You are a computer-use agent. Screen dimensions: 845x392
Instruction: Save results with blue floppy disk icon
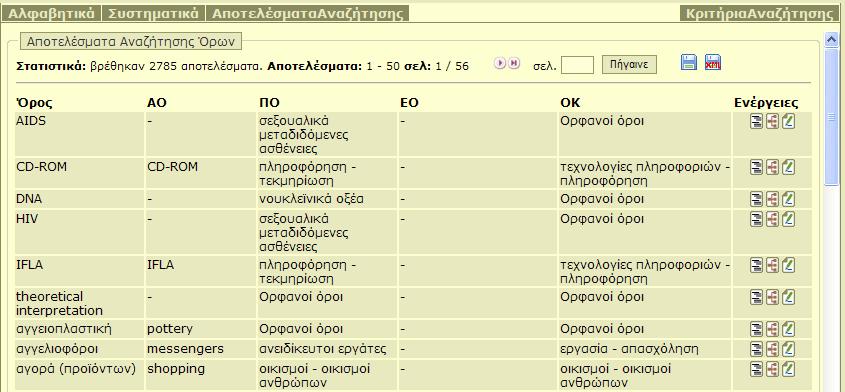click(689, 63)
